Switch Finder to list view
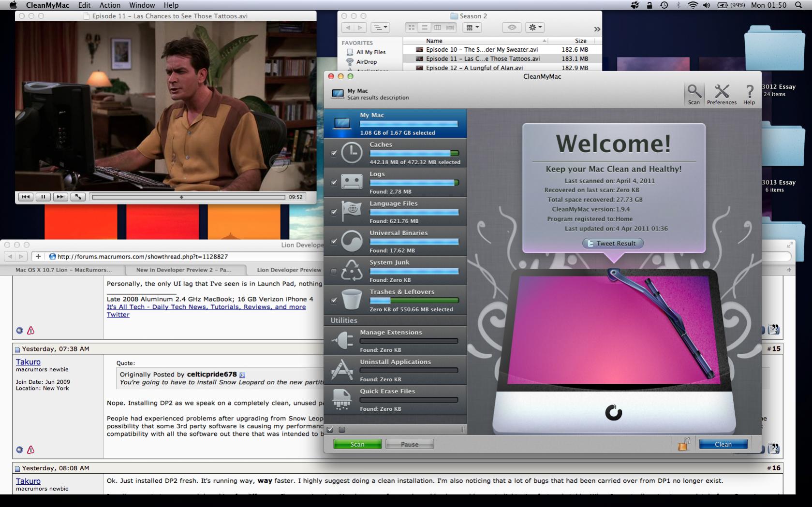The height and width of the screenshot is (507, 812). pos(424,28)
